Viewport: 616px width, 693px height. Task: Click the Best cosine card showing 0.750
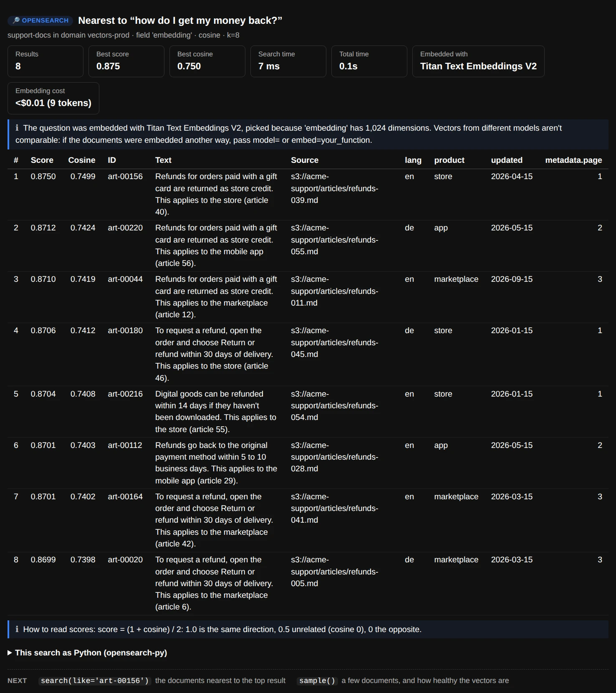[207, 61]
